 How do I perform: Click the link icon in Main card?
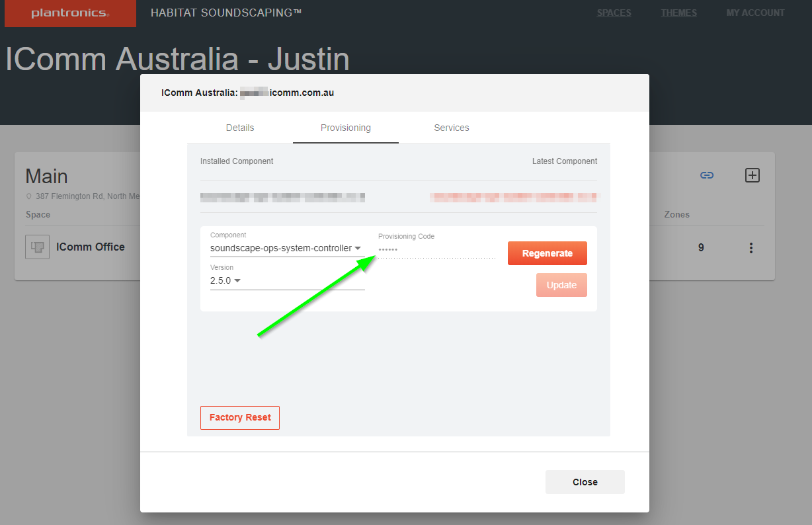pyautogui.click(x=707, y=175)
